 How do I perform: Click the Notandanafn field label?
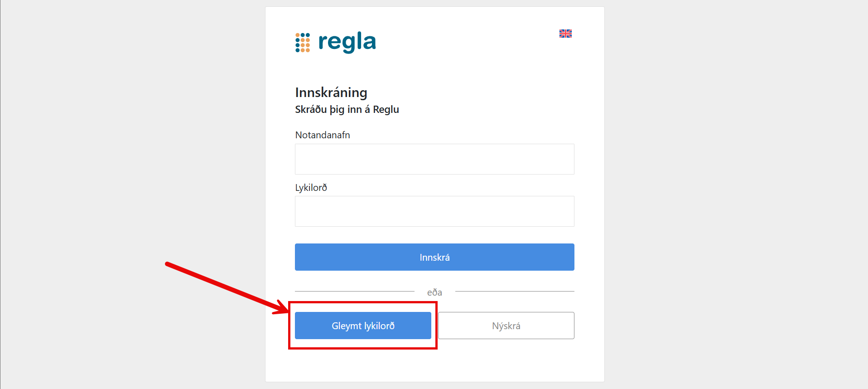tap(323, 135)
